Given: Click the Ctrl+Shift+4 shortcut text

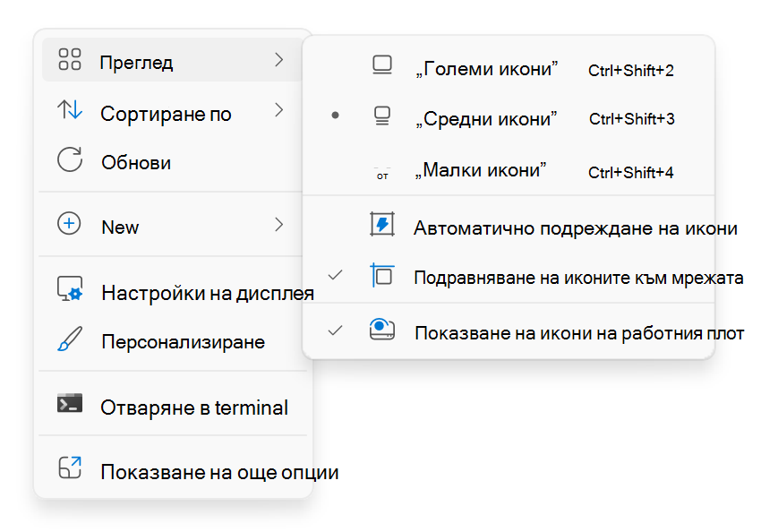Looking at the screenshot, I should (631, 172).
